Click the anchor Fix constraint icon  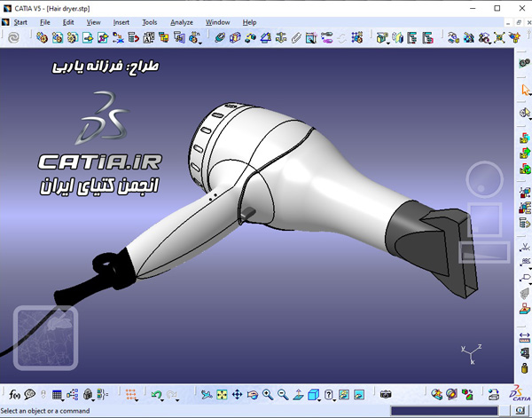click(281, 37)
